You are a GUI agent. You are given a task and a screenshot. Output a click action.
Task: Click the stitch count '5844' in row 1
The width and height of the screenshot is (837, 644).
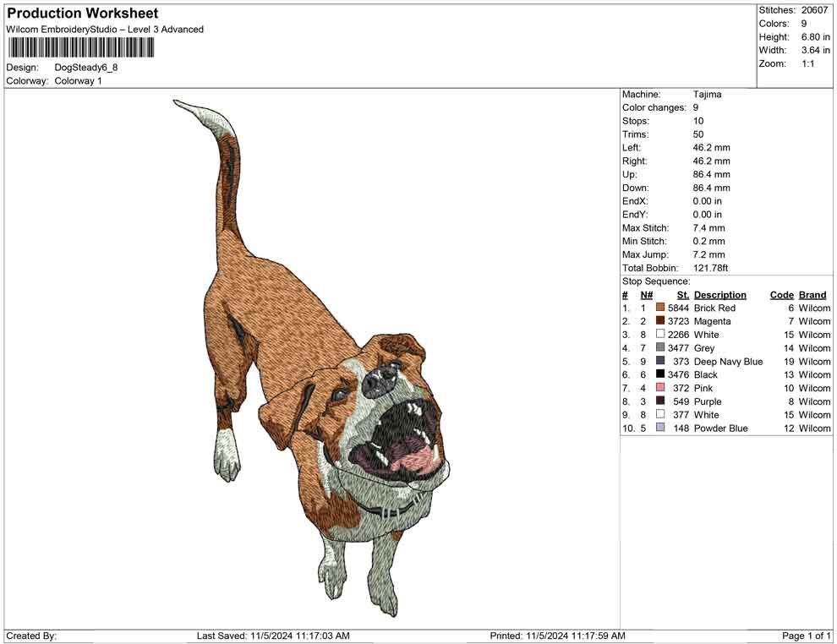(678, 308)
